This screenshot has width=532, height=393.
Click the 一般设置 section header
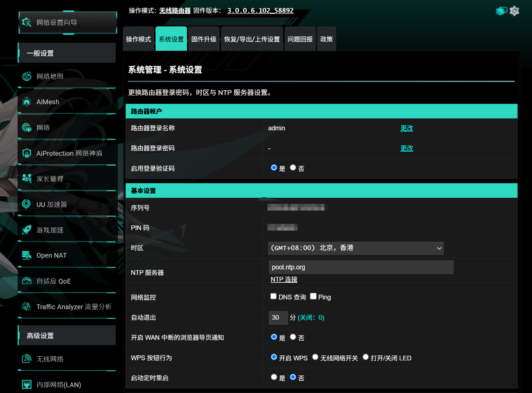tap(67, 53)
